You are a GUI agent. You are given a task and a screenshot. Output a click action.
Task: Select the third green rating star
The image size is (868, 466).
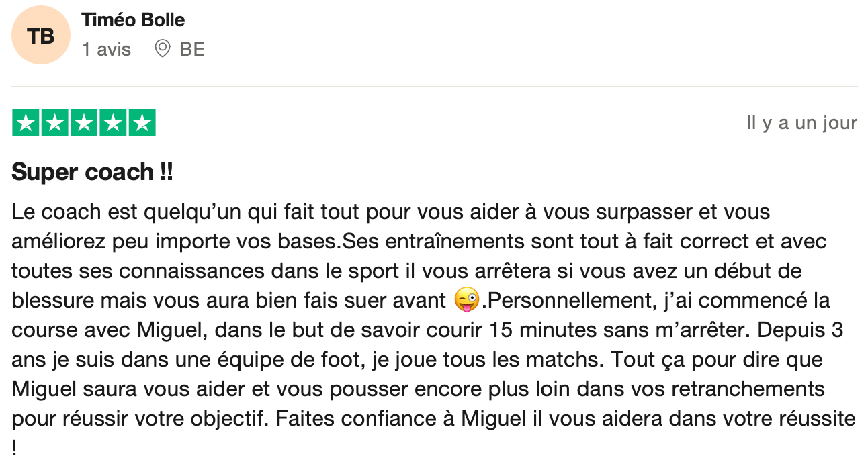[x=84, y=123]
